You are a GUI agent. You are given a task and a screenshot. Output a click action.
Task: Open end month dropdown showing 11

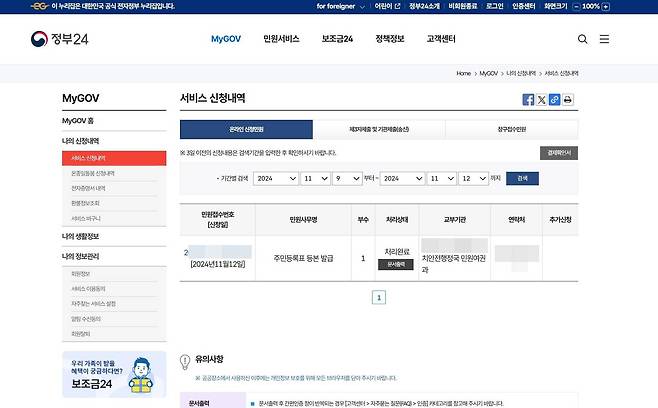441,178
